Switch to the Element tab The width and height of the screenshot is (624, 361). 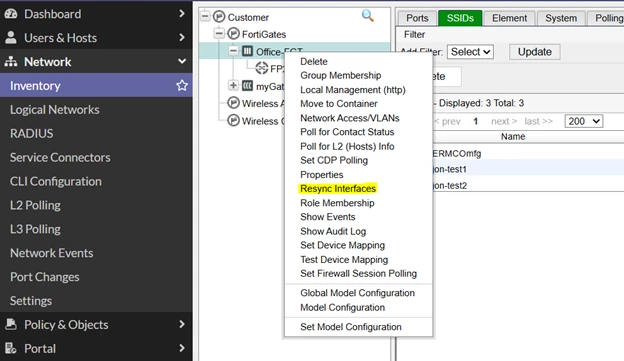click(509, 18)
